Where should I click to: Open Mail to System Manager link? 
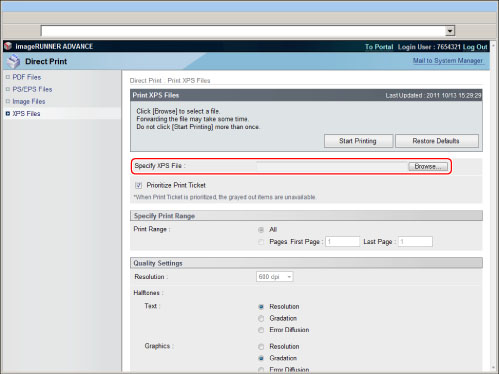click(x=448, y=61)
